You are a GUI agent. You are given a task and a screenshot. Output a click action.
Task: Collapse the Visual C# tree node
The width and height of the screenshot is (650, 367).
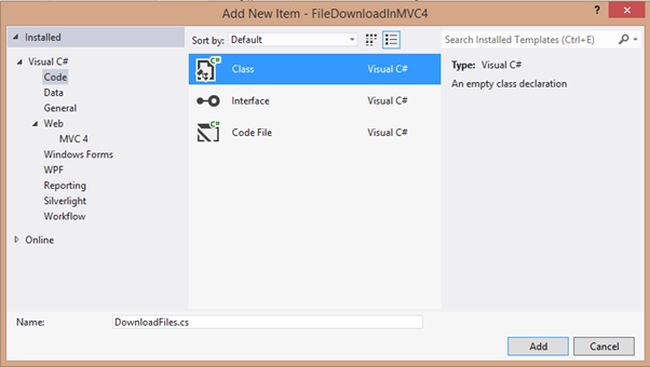[19, 62]
